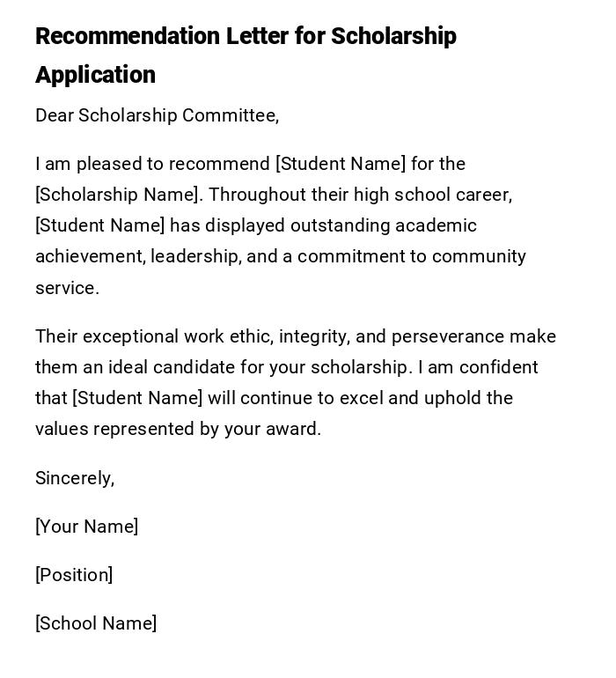Click the word "Application" in the title
Screen dimensions: 616x678
95,75
